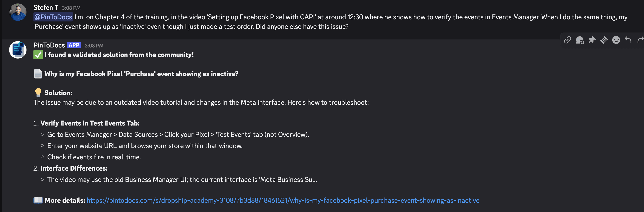Open Stefen T's profile picture

point(18,12)
